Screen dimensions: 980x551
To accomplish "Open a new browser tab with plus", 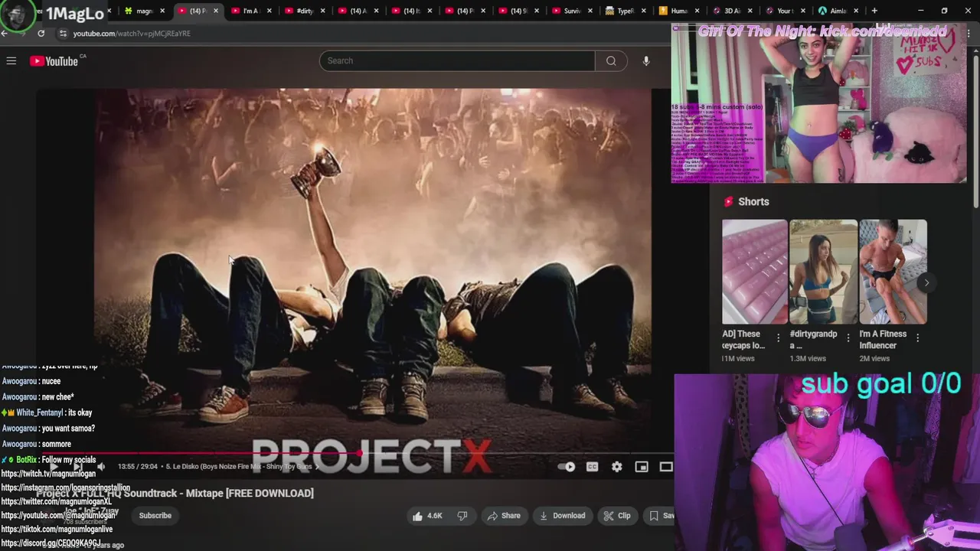I will pos(874,11).
